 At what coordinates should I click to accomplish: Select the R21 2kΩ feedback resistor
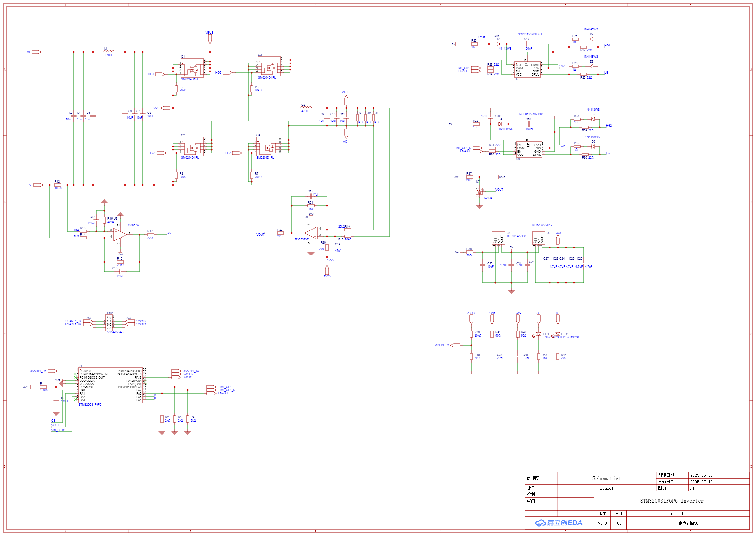point(311,205)
